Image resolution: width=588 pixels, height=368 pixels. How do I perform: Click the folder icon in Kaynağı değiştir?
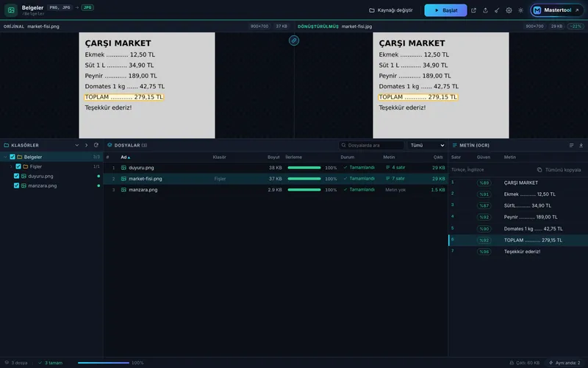(372, 10)
